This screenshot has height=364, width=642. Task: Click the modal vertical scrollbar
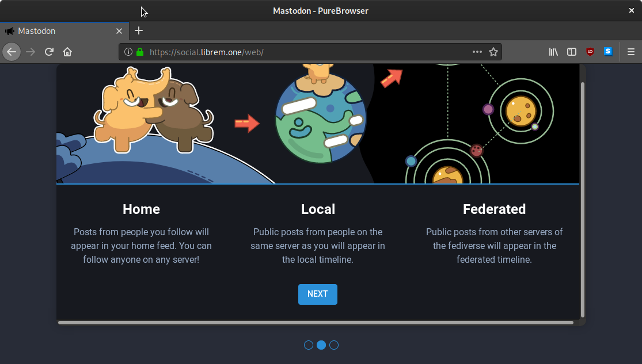[x=582, y=200]
